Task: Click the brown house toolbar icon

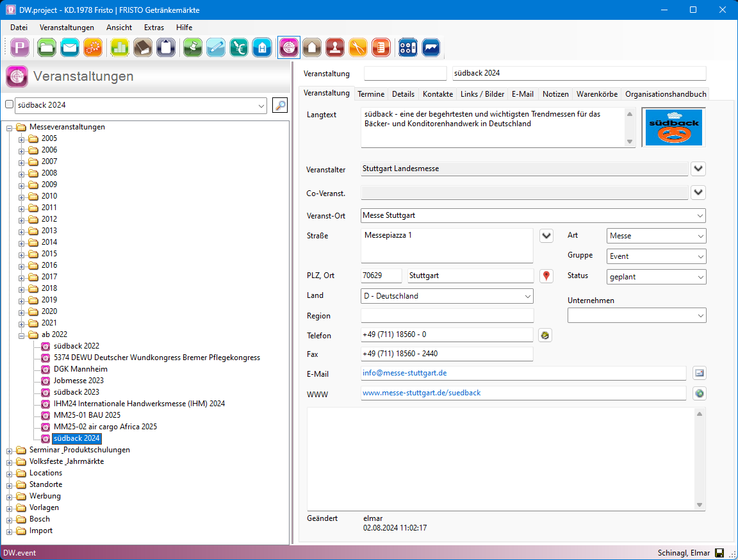Action: coord(311,47)
